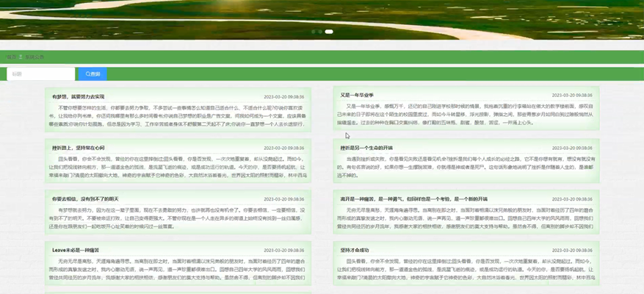The height and width of the screenshot is (294, 644).
Task: Click the body text of 挫折是另一个生命的开端 card
Action: point(466,167)
